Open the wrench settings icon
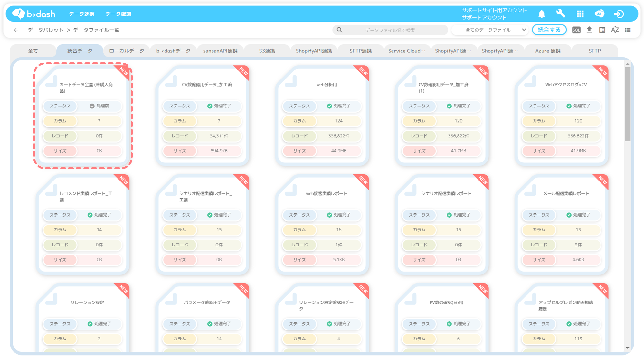This screenshot has height=362, width=644. pyautogui.click(x=561, y=14)
